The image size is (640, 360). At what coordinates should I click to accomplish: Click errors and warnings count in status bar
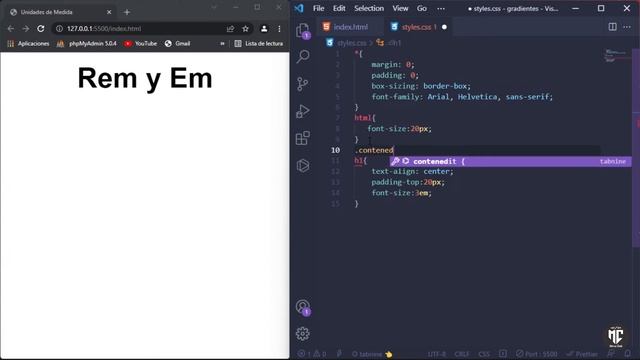(312, 354)
